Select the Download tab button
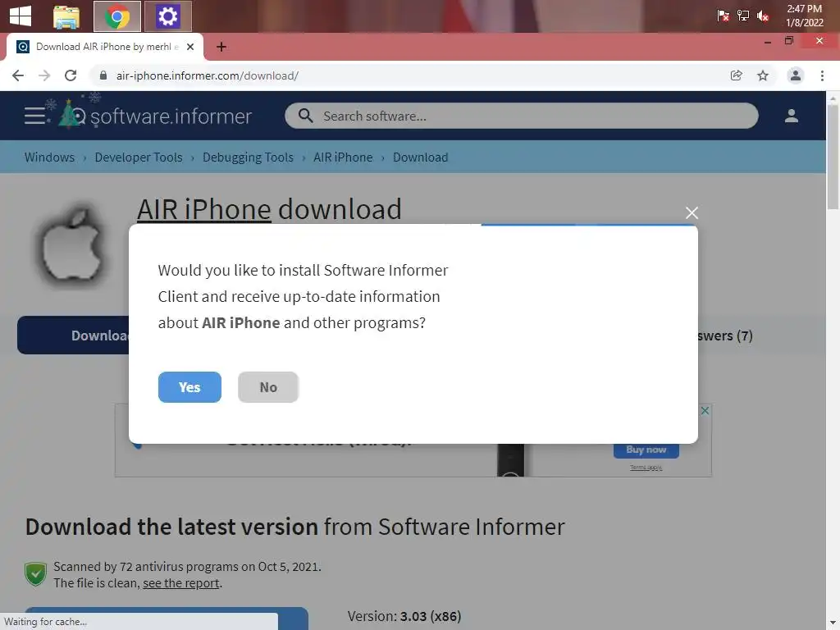The height and width of the screenshot is (630, 840). point(73,336)
